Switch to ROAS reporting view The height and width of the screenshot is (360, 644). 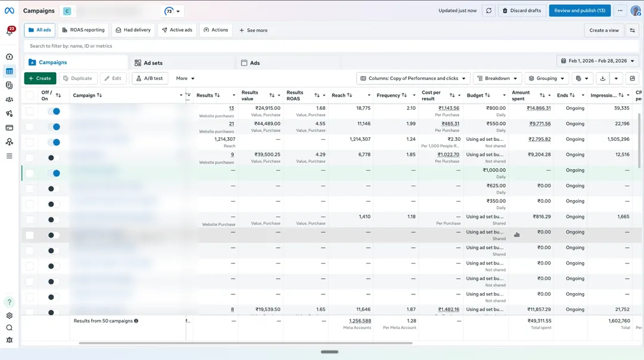pyautogui.click(x=83, y=30)
